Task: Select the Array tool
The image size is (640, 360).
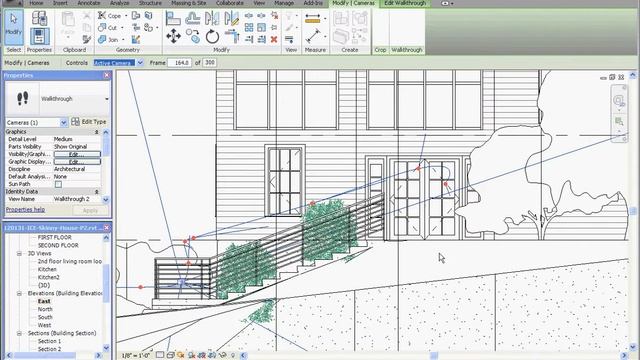Action: pos(249,27)
